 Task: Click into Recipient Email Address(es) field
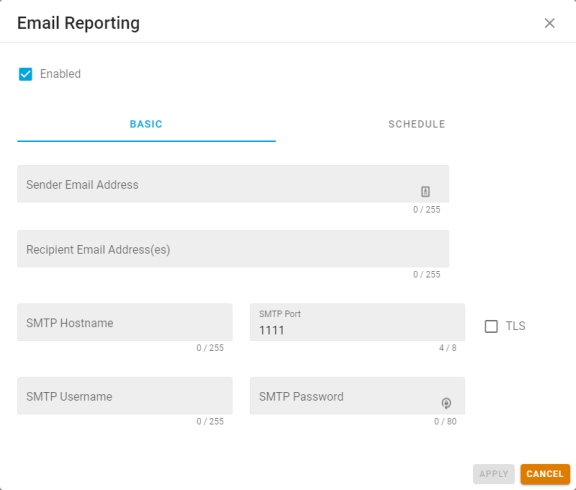[233, 249]
